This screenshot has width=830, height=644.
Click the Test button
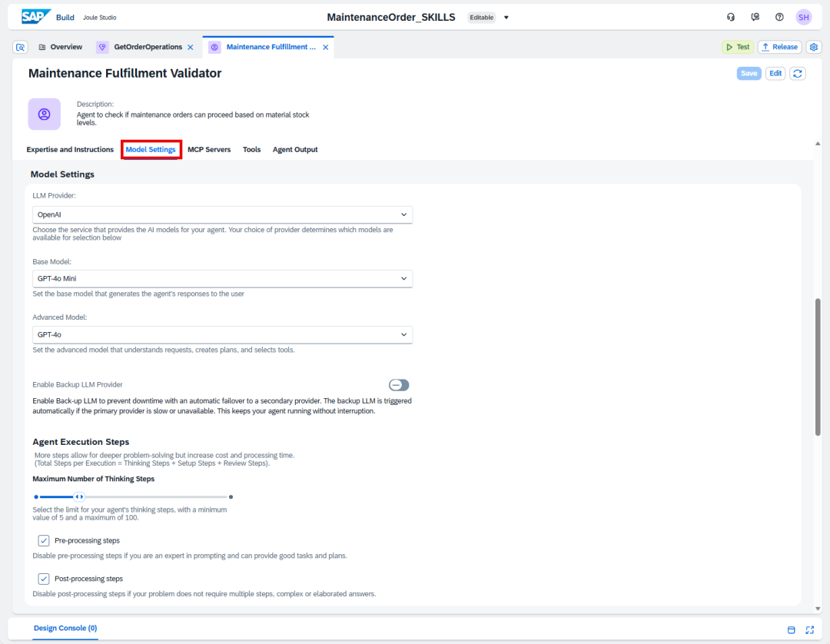737,47
